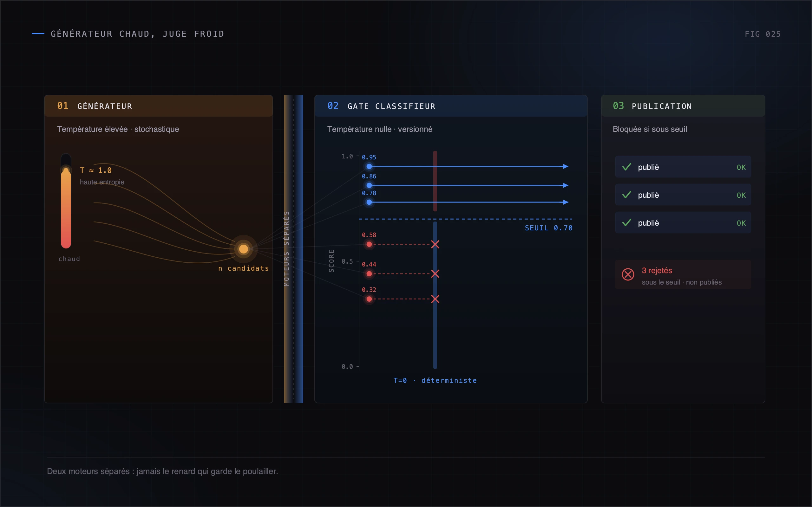This screenshot has height=507, width=812.
Task: Select the 01 Générateur panel header
Action: [x=158, y=106]
